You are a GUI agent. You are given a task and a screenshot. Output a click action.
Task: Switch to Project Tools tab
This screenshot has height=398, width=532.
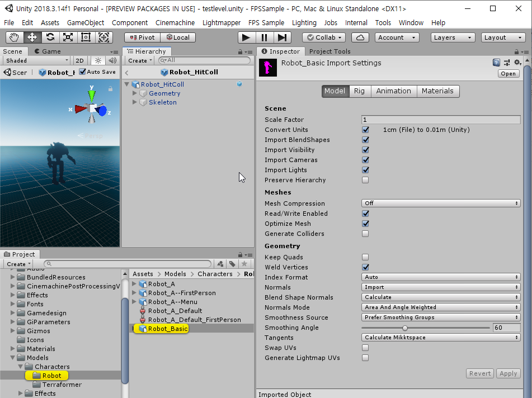(x=330, y=51)
